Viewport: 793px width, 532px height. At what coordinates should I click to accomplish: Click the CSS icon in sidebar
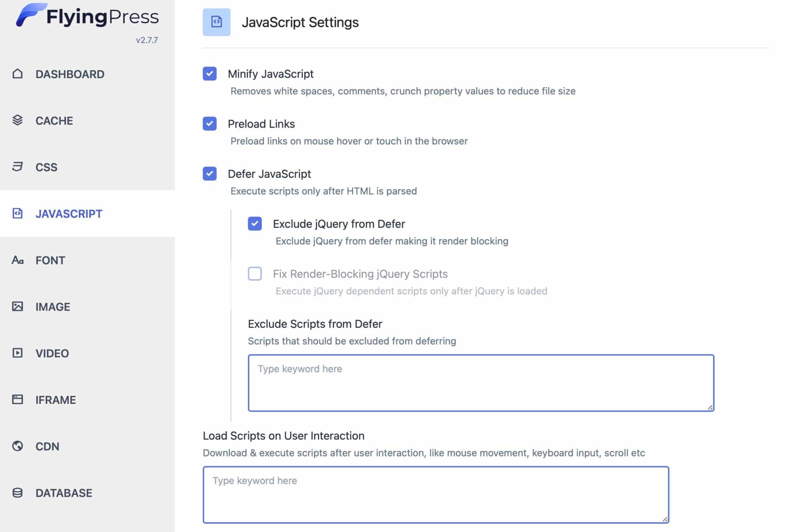point(17,167)
